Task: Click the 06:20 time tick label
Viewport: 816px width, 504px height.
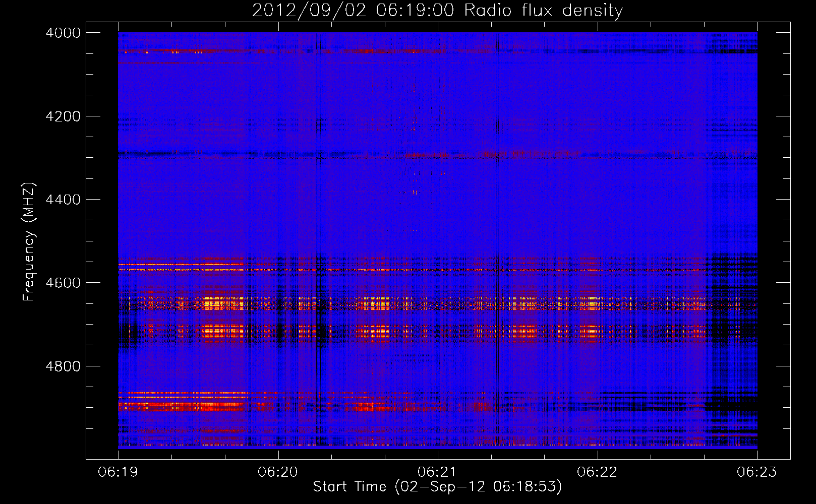Action: [x=278, y=472]
